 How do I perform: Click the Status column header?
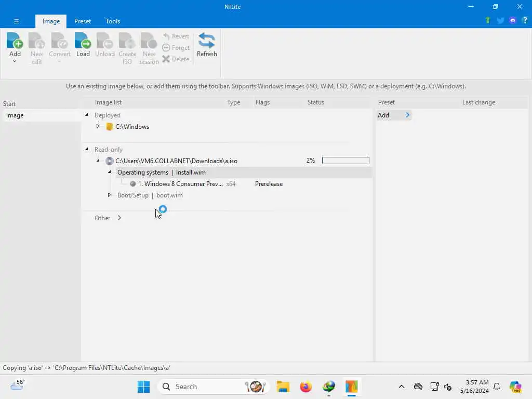[x=315, y=102]
